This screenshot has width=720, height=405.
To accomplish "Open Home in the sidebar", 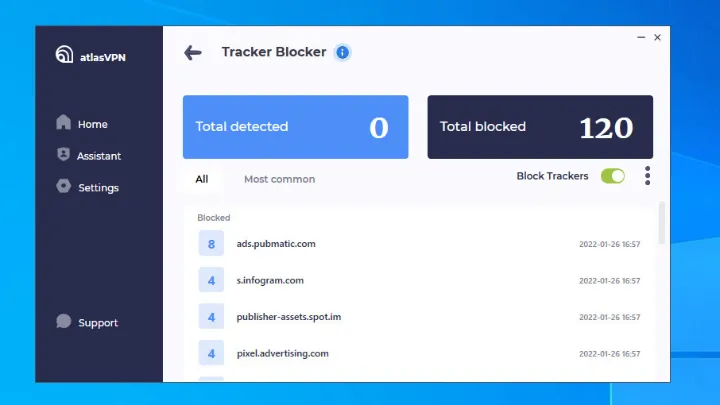I will pyautogui.click(x=82, y=124).
